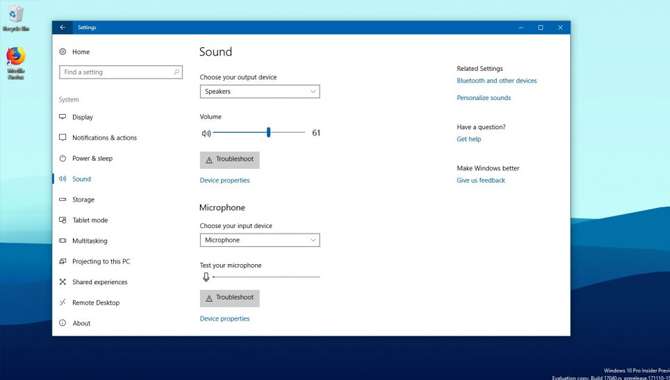Click the microphone test level bar
Screen dimensions: 670x380
tap(266, 277)
